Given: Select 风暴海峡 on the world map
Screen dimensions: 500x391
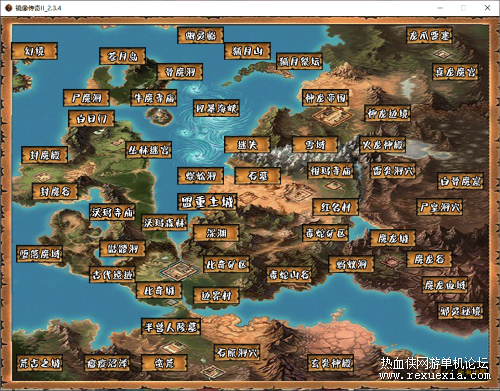Looking at the screenshot, I should pyautogui.click(x=216, y=108).
